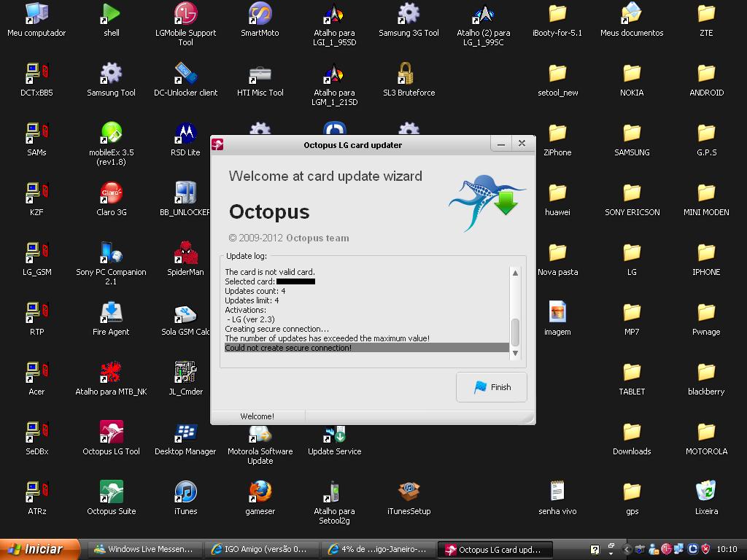Select the 'Creating secure connection...' log line
Viewport: 747px width, 560px height.
(x=276, y=329)
